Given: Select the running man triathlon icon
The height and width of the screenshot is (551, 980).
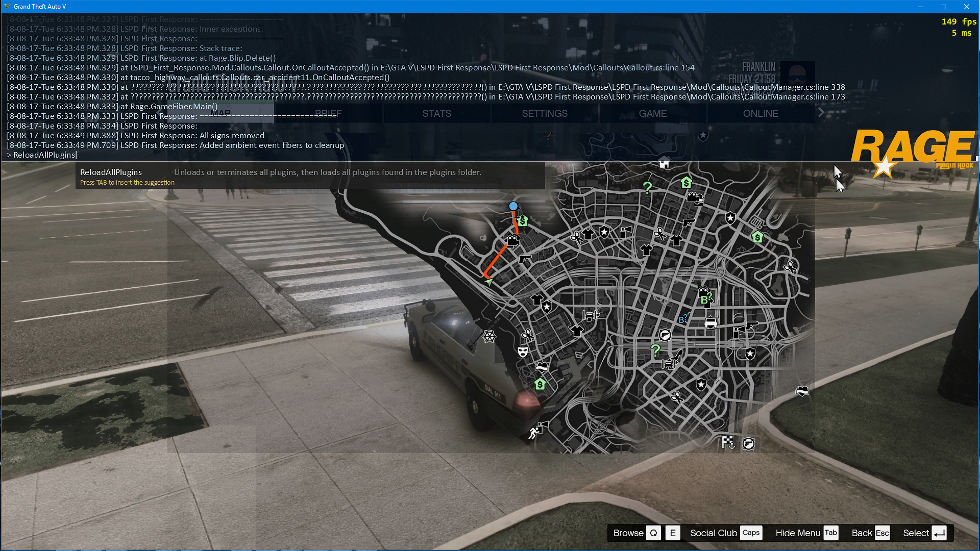Looking at the screenshot, I should [x=534, y=433].
